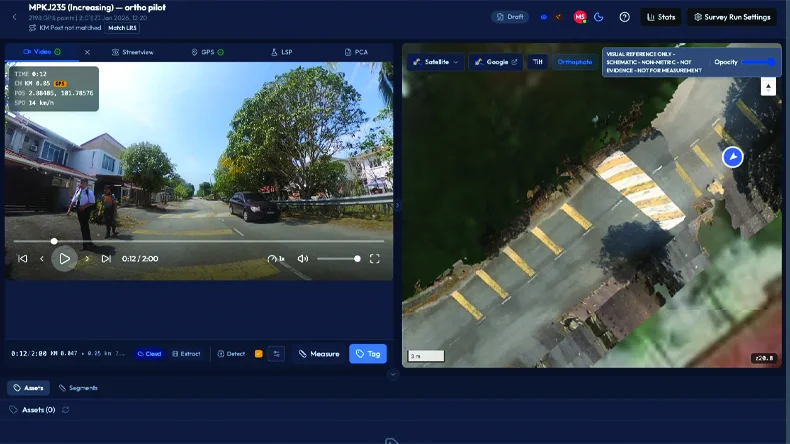Open the Stats panel
The height and width of the screenshot is (444, 790).
(661, 17)
